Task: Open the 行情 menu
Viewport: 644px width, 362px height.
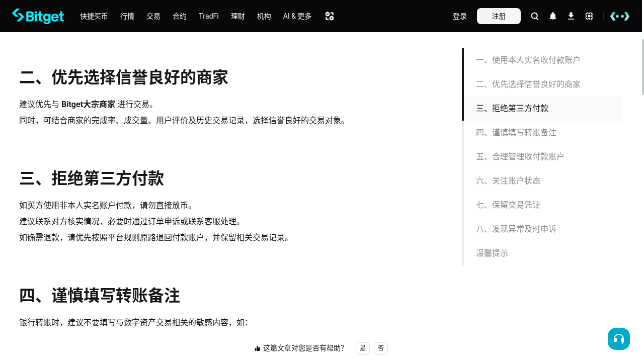Action: 127,16
